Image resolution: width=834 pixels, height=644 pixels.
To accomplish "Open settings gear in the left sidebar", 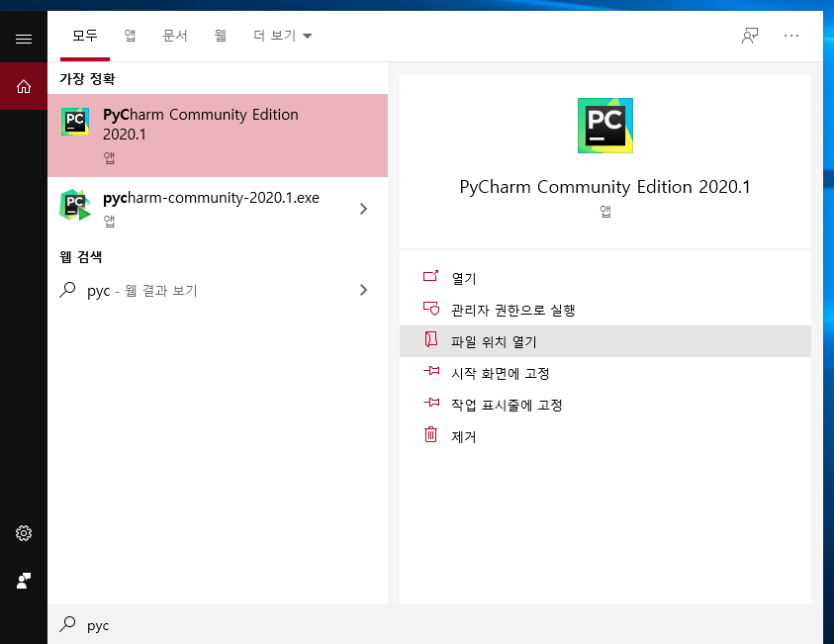I will [x=24, y=533].
